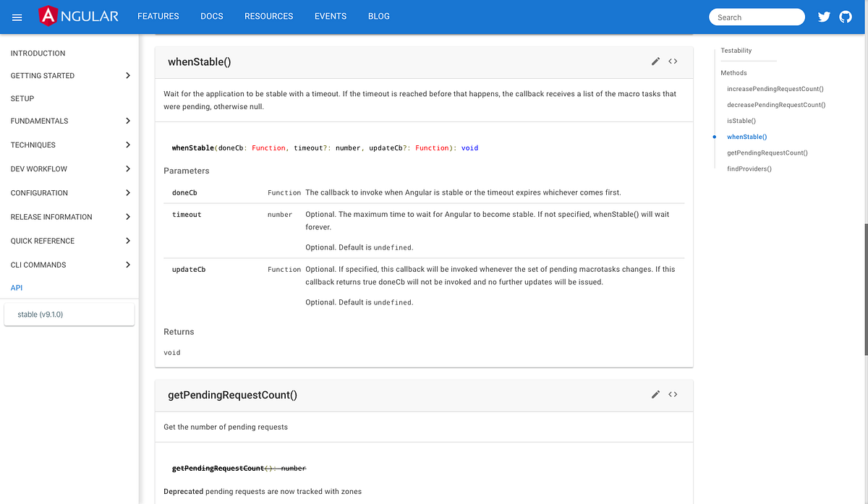
Task: View source code for getPendingRequestCount()
Action: tap(673, 395)
